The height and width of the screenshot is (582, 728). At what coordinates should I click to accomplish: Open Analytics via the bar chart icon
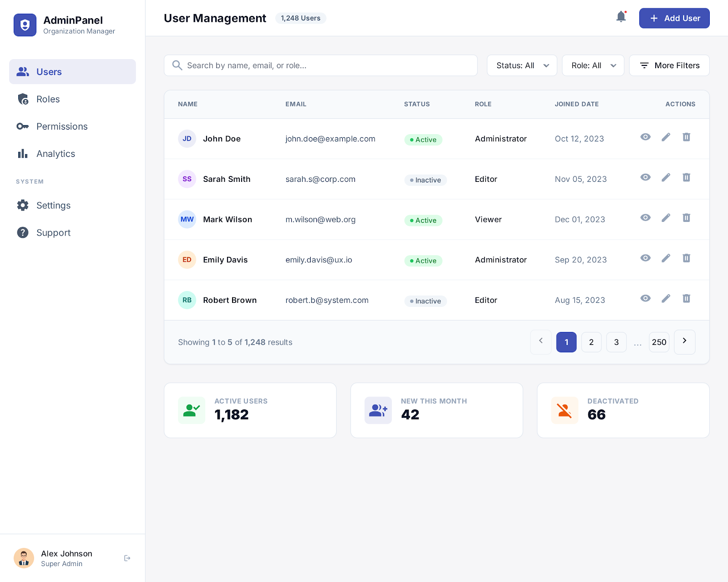pyautogui.click(x=23, y=154)
